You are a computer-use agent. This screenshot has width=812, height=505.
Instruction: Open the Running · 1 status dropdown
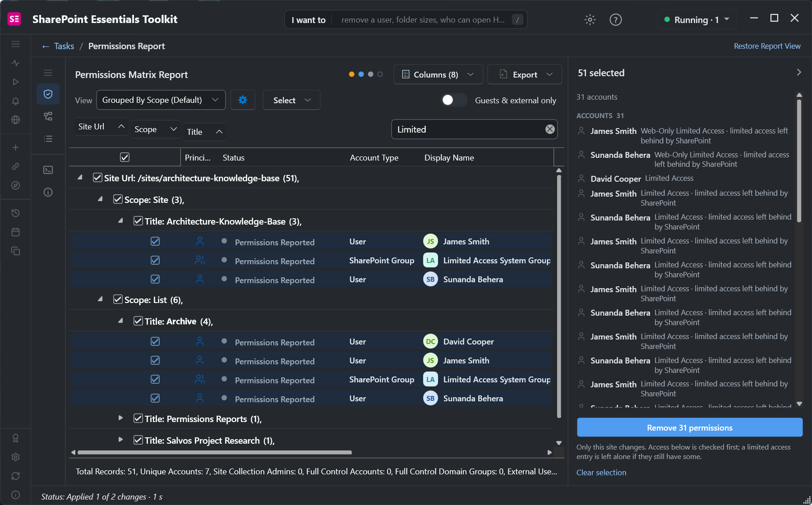697,20
